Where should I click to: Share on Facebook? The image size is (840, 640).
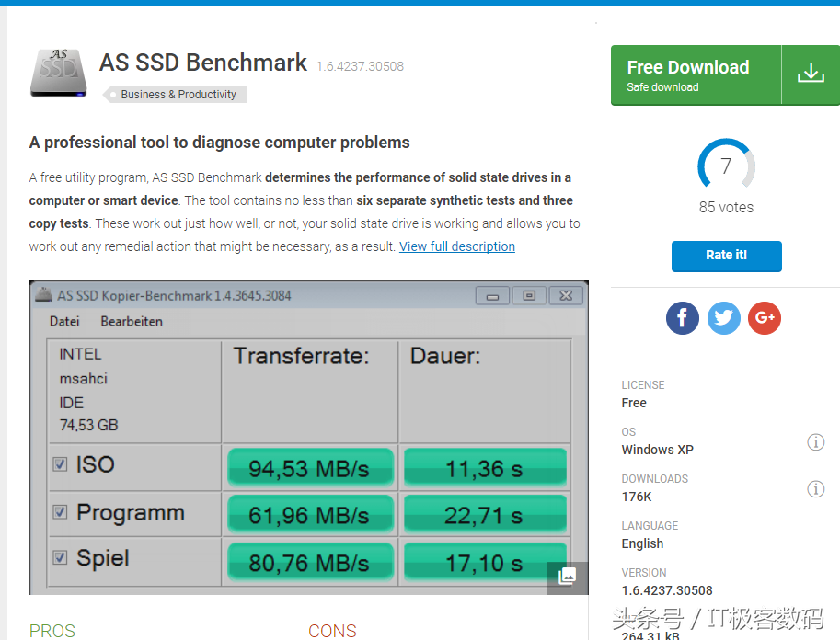click(x=682, y=318)
